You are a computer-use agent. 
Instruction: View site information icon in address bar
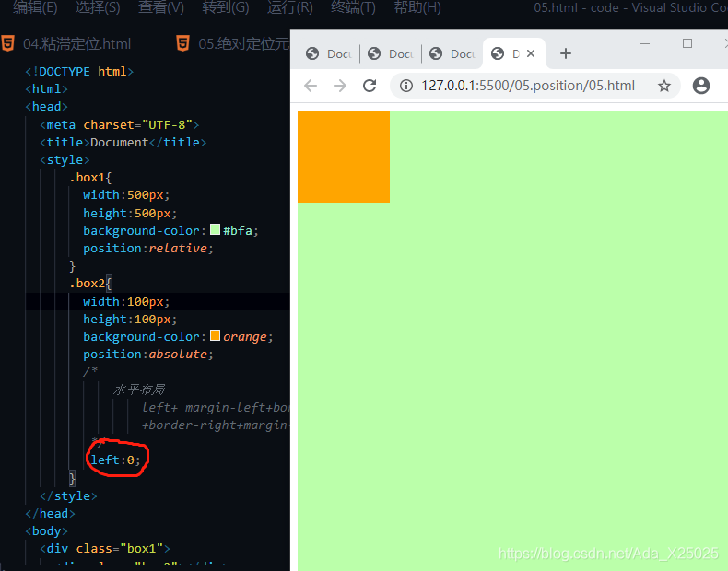tap(406, 86)
